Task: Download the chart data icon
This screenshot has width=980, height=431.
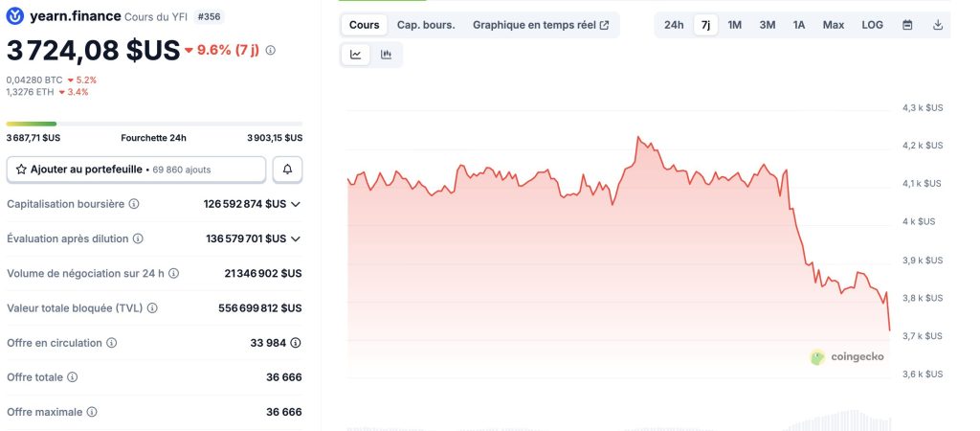Action: click(x=938, y=25)
